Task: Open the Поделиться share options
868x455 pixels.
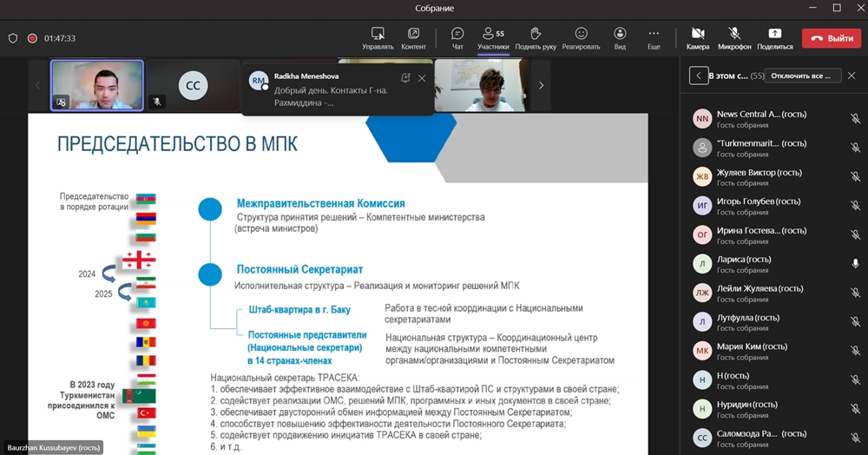Action: [x=775, y=38]
